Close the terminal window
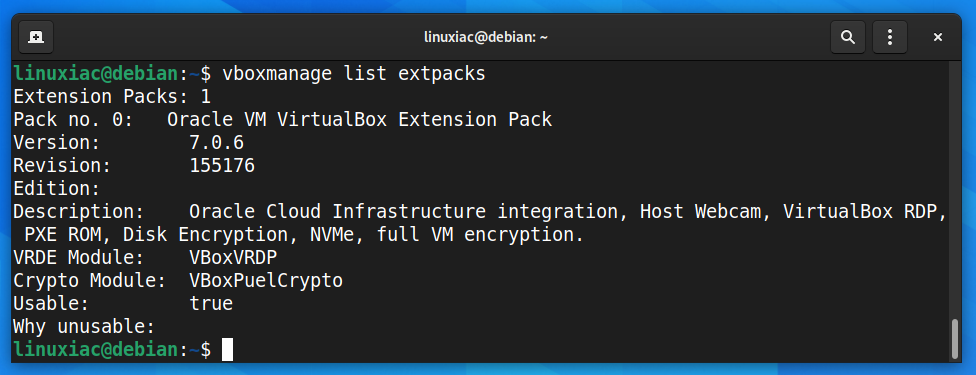 937,37
